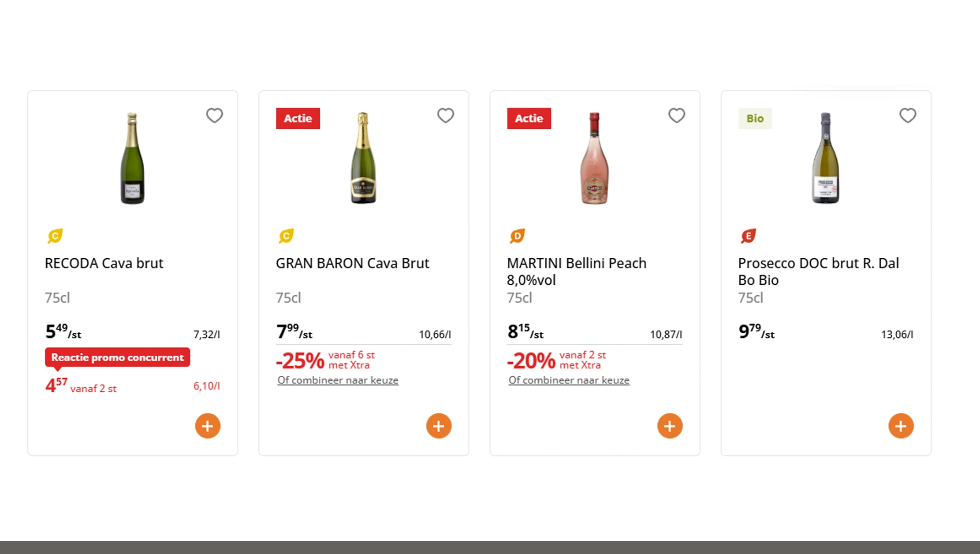Click the Nutri-Score C icon on RECODA Cava brut
Image resolution: width=980 pixels, height=554 pixels.
click(x=54, y=236)
